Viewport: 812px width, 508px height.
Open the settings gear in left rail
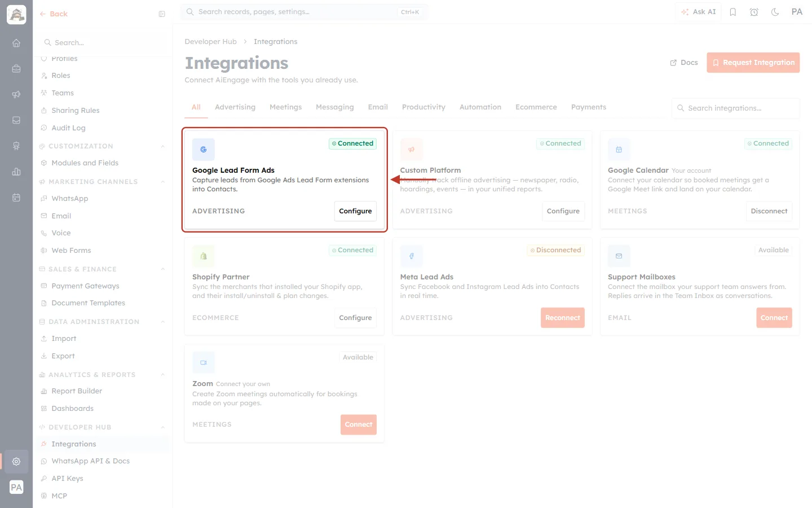[x=16, y=461]
